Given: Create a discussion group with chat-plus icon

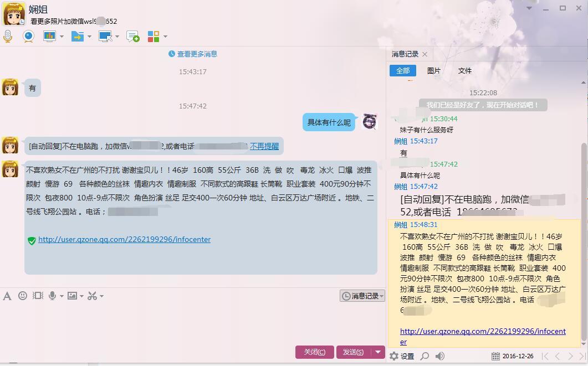Looking at the screenshot, I should click(x=132, y=37).
